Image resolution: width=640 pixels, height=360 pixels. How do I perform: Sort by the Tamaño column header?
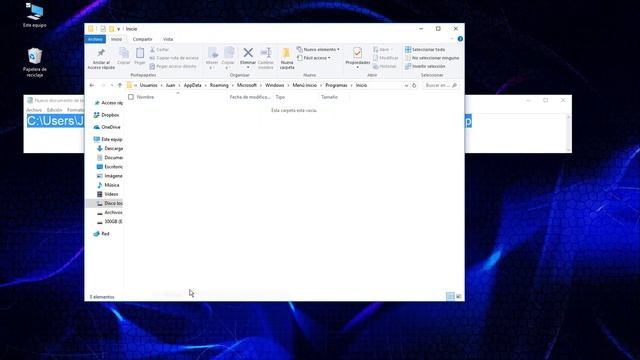pyautogui.click(x=329, y=97)
